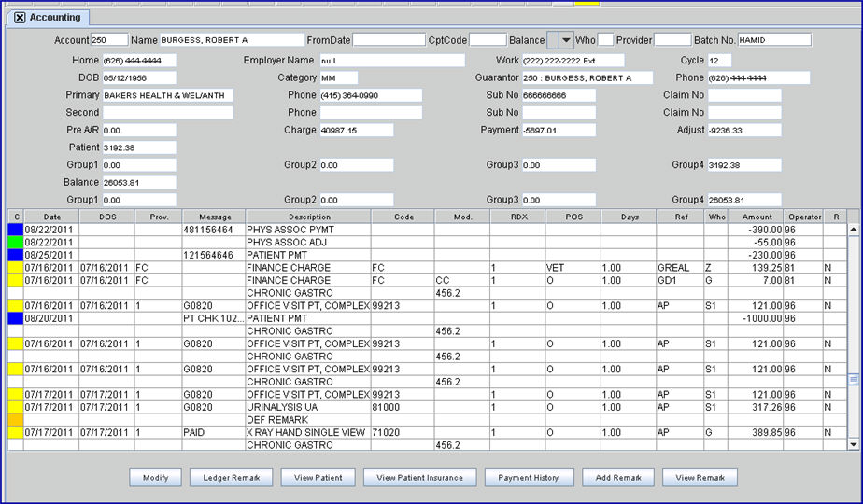863x504 pixels.
Task: Click the DOB field 05/12/1956
Action: coord(139,78)
